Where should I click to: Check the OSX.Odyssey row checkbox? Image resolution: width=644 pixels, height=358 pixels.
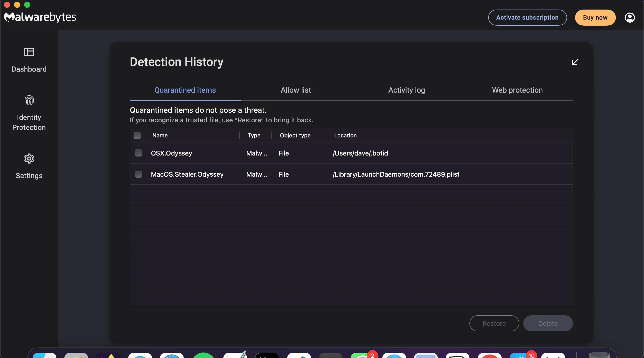(x=138, y=153)
